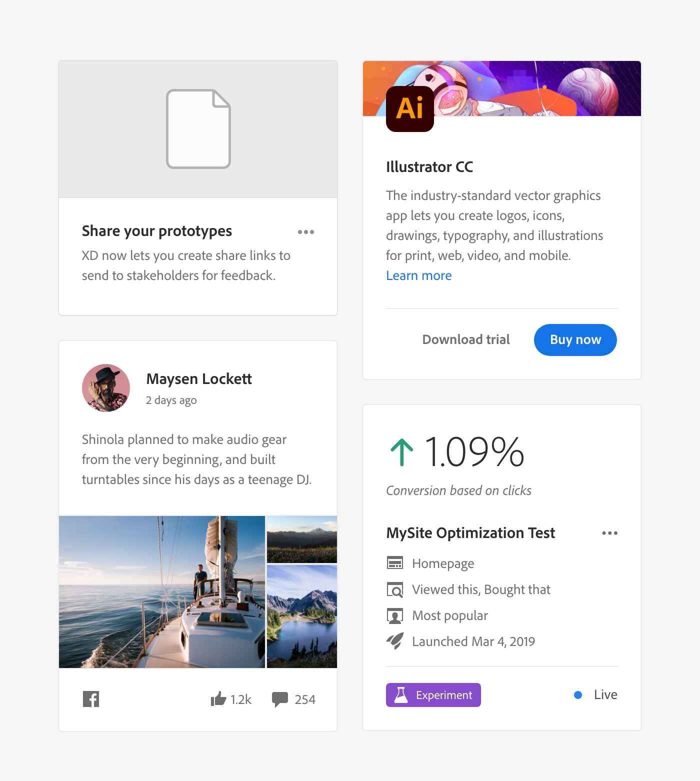700x781 pixels.
Task: Click the blank document file icon
Action: [198, 129]
